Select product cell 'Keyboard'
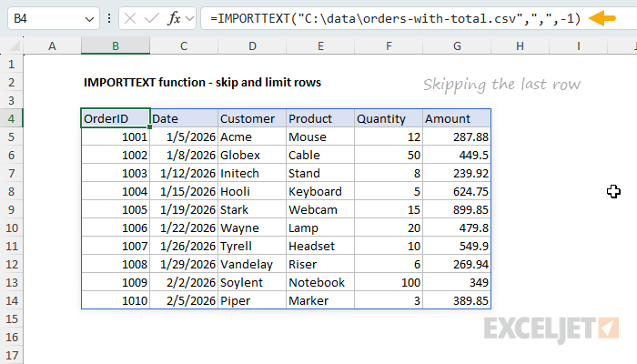 (320, 191)
